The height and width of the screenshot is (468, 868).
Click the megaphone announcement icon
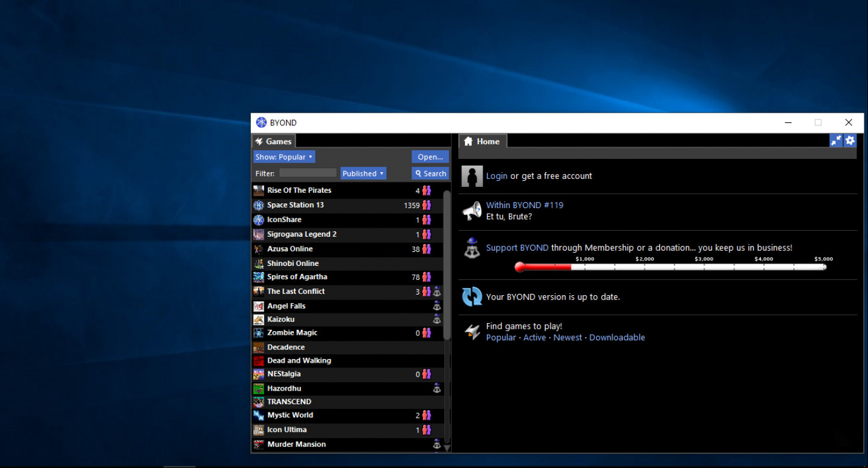click(x=472, y=211)
